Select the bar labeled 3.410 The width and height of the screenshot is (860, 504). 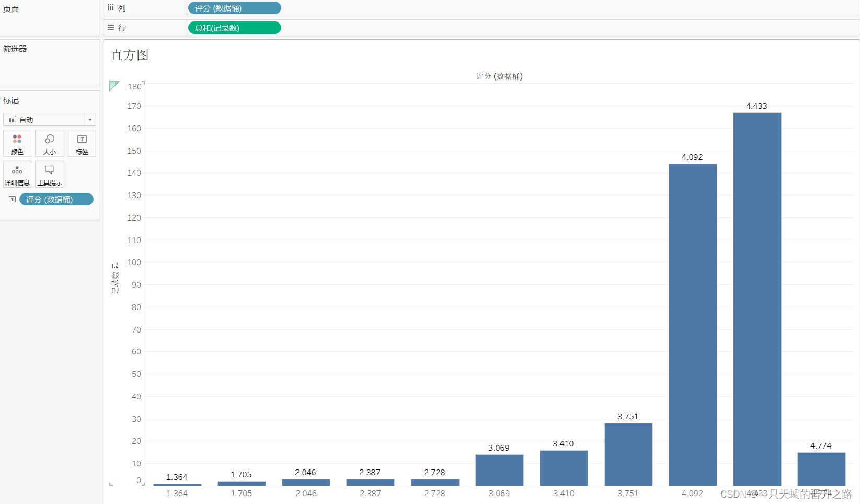[564, 468]
